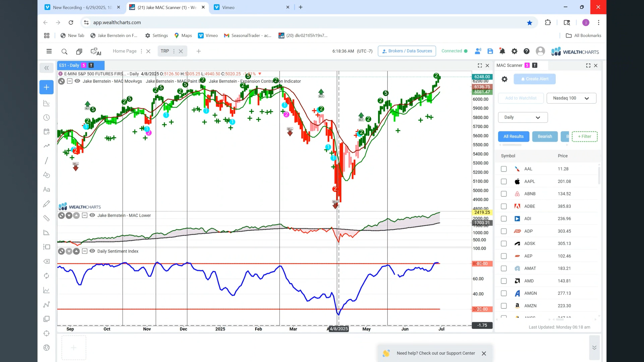Check the ADBE symbol checkbox
The width and height of the screenshot is (644, 362).
click(503, 206)
